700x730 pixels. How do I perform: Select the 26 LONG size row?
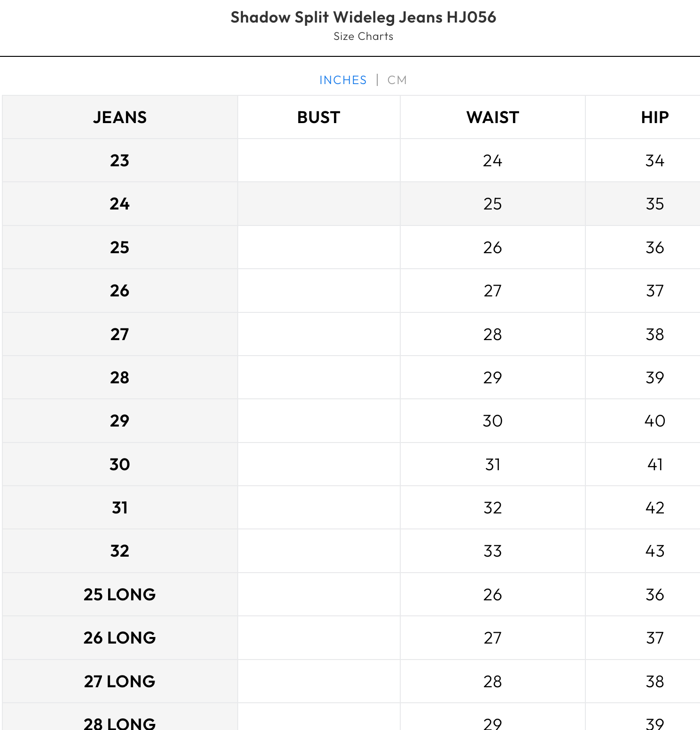pyautogui.click(x=120, y=638)
